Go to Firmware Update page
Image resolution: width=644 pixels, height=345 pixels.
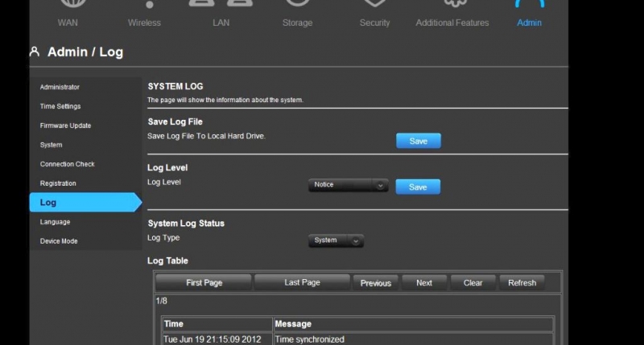coord(65,125)
